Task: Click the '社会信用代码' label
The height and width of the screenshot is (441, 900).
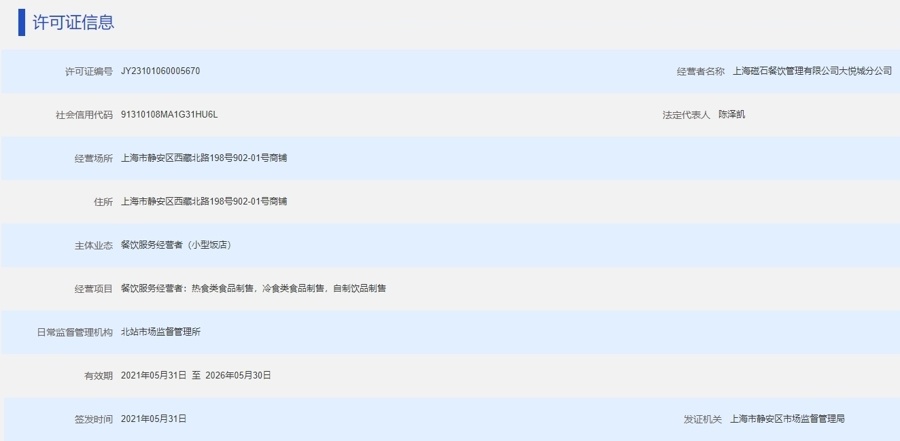Action: tap(84, 115)
